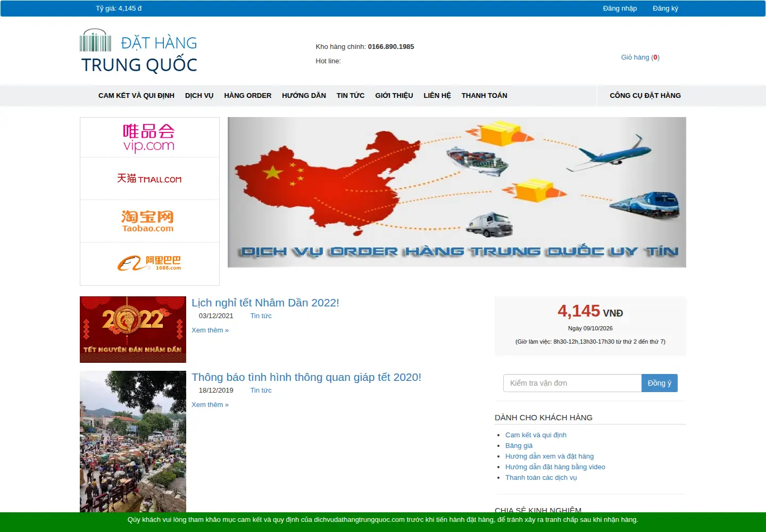This screenshot has width=766, height=532.
Task: Click the 4,145 VNĐ exchange rate value
Action: 590,311
